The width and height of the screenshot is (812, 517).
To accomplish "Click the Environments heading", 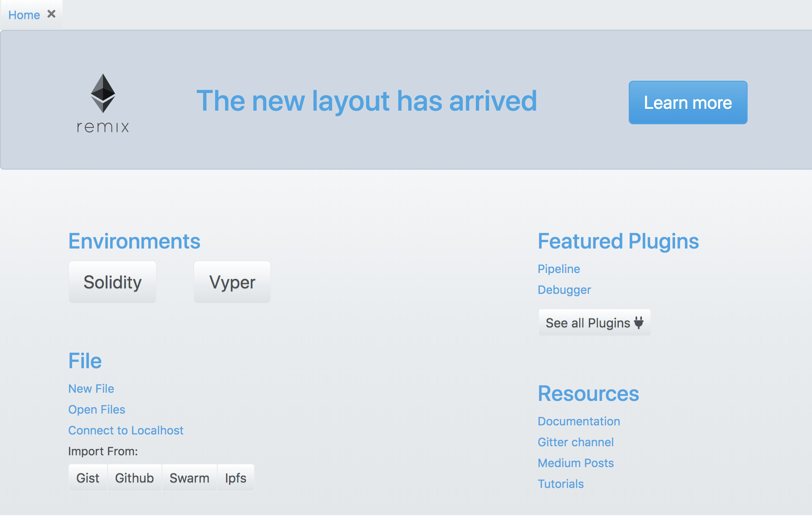I will 134,241.
